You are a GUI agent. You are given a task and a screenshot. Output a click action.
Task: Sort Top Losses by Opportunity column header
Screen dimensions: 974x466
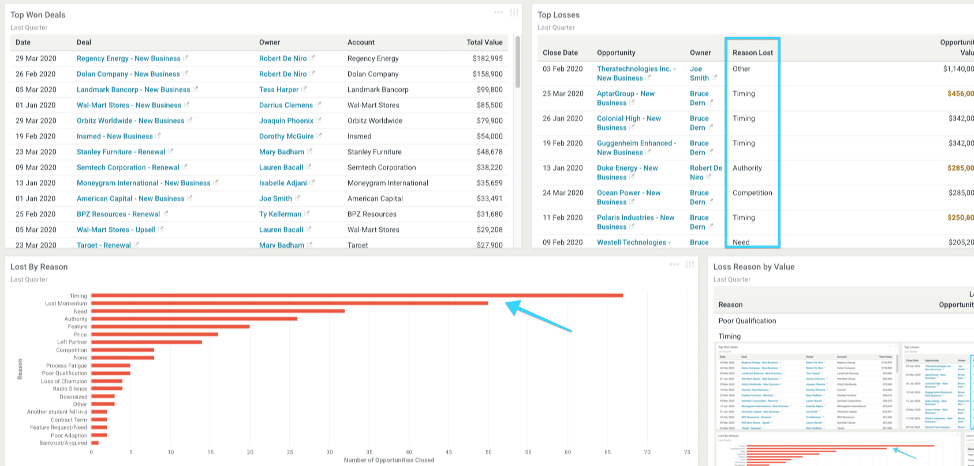[616, 53]
